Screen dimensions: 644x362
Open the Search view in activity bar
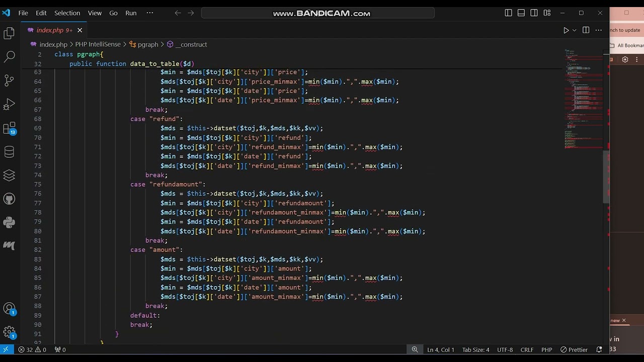coord(9,56)
